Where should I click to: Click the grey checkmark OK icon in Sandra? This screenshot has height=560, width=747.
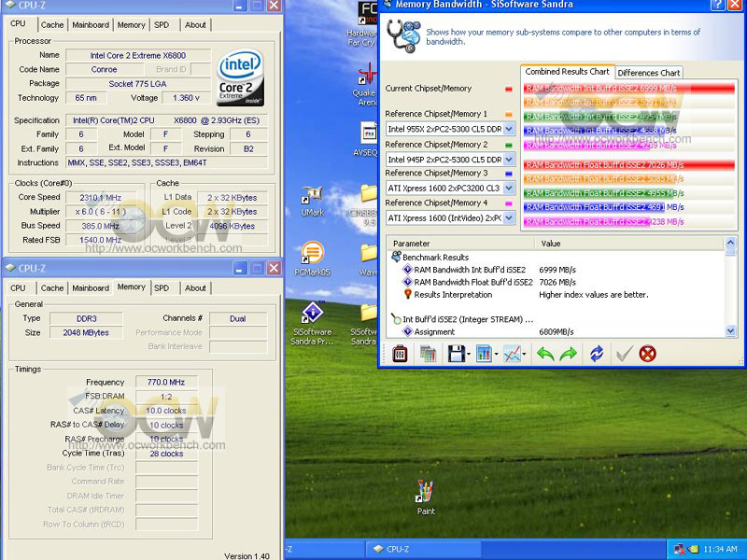[624, 354]
